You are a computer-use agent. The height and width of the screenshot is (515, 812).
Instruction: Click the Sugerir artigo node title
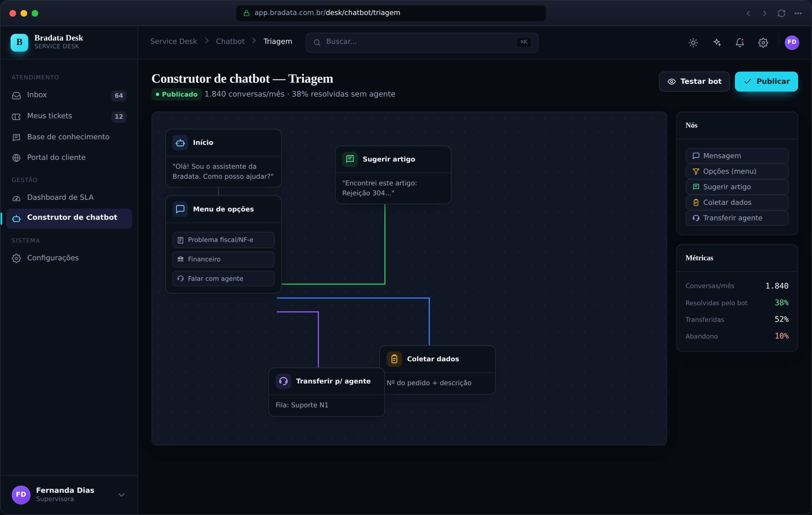(389, 159)
